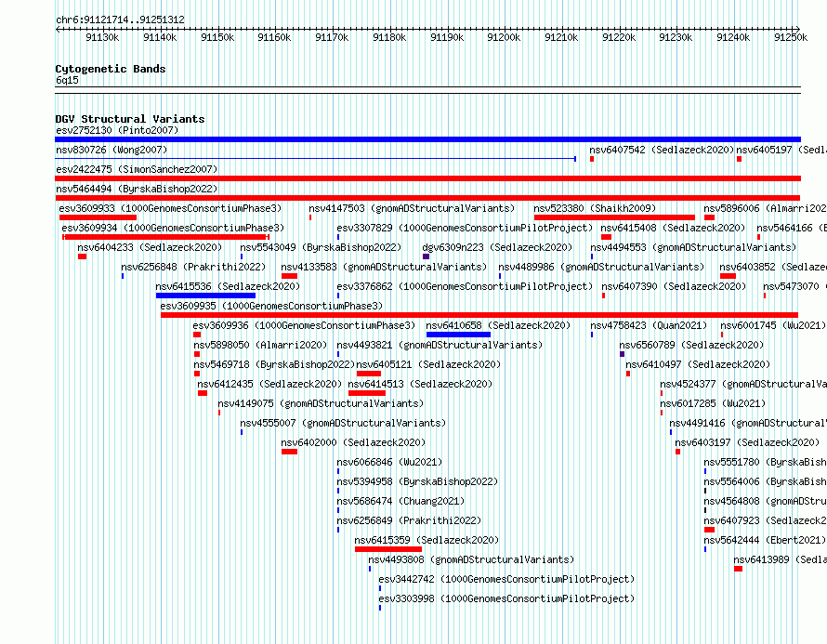Open the nsv6256849 (Prakrithi2022) variant

409,520
